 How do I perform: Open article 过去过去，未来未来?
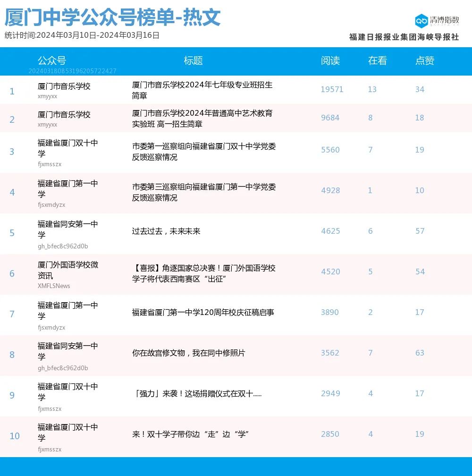point(167,231)
